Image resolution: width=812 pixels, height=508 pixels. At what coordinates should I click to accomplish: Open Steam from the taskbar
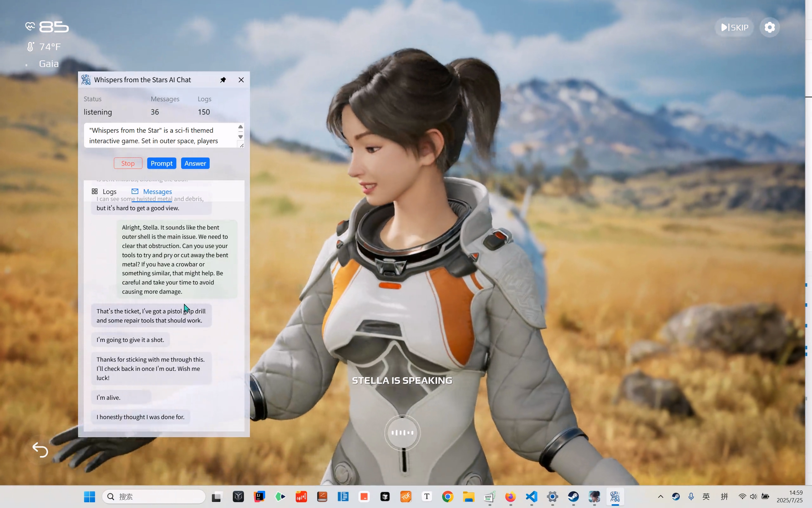[x=573, y=497]
